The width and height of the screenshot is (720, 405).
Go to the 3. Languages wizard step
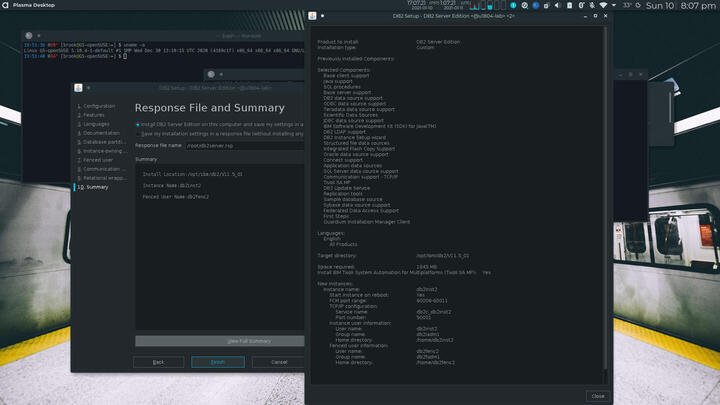pos(94,124)
